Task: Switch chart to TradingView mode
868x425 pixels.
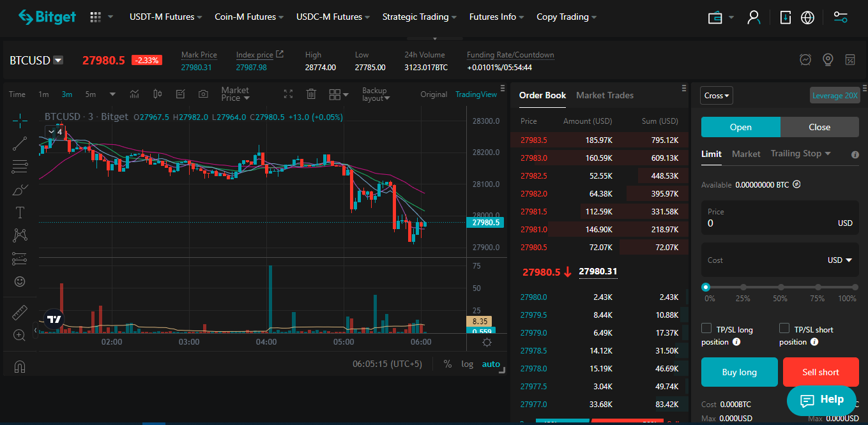Action: pos(476,94)
